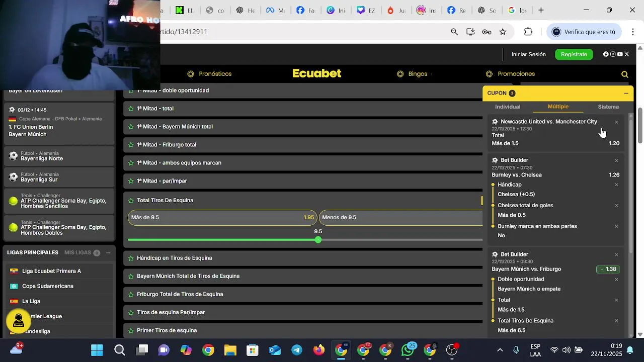The height and width of the screenshot is (362, 644).
Task: Favorite the Hándicap en Tiros de Esquina market
Action: tap(131, 258)
